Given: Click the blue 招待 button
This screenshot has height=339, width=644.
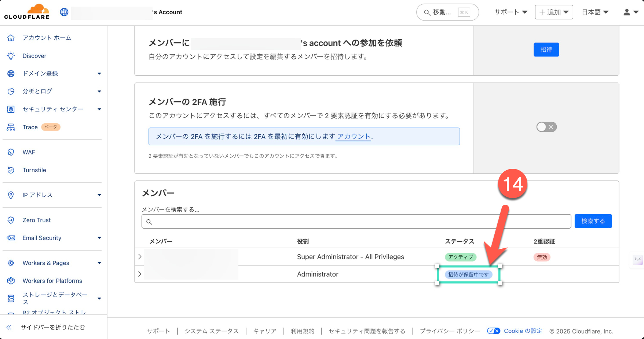Looking at the screenshot, I should [546, 50].
